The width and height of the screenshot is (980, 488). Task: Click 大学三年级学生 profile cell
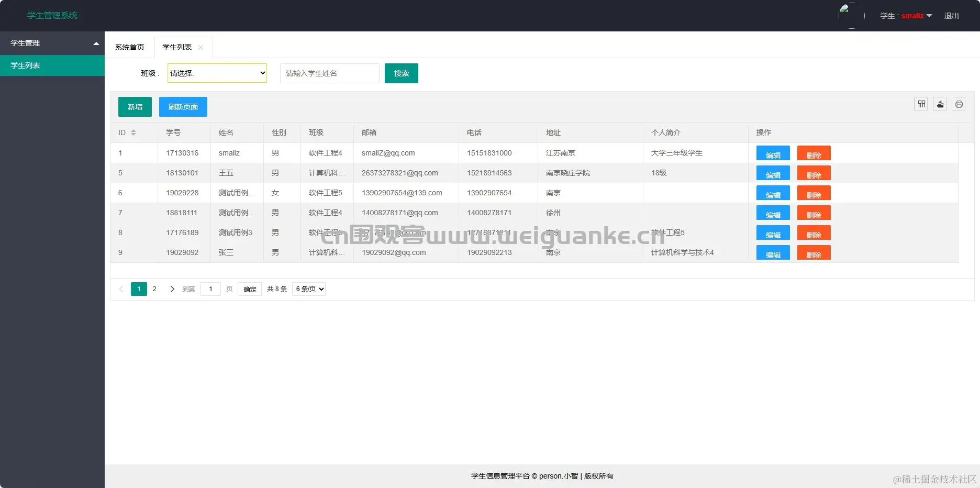(696, 153)
